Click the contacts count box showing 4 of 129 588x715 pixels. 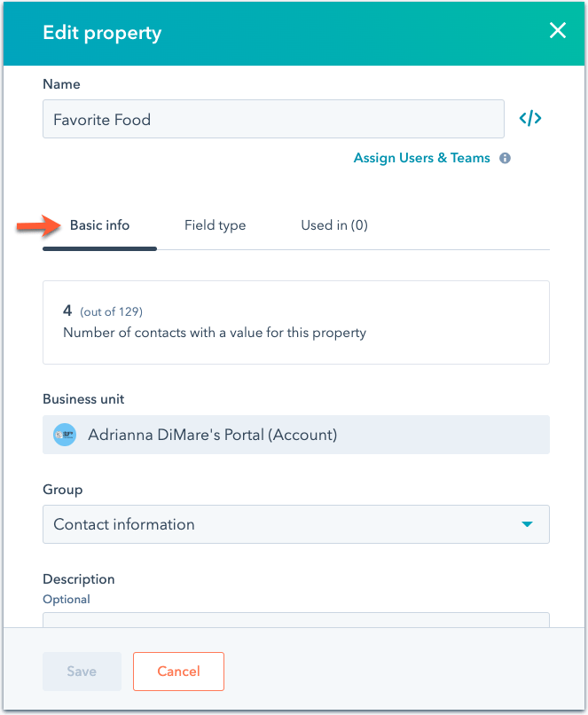point(296,321)
